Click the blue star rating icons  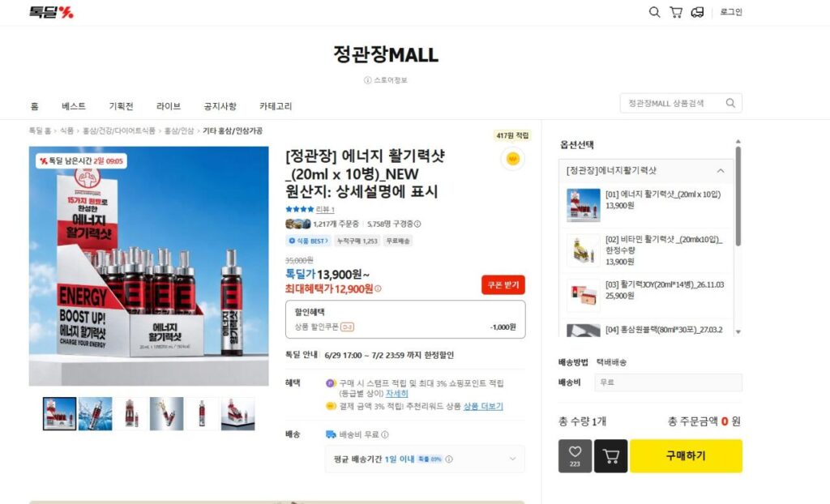[300, 209]
